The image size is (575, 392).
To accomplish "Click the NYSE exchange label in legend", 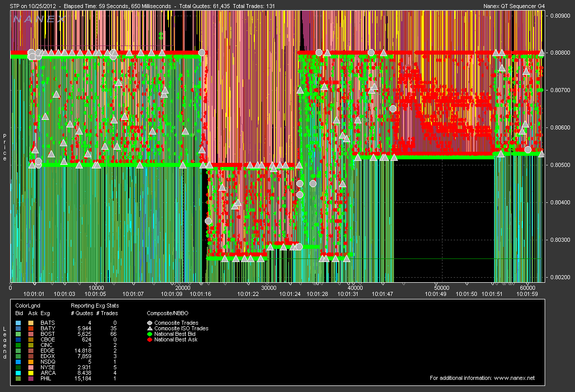I will (48, 367).
